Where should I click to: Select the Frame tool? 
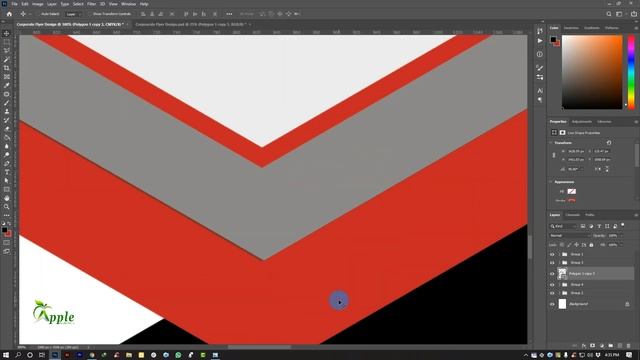click(7, 77)
